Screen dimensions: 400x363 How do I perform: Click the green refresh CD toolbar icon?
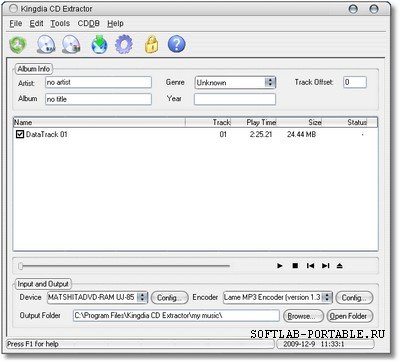pyautogui.click(x=18, y=45)
